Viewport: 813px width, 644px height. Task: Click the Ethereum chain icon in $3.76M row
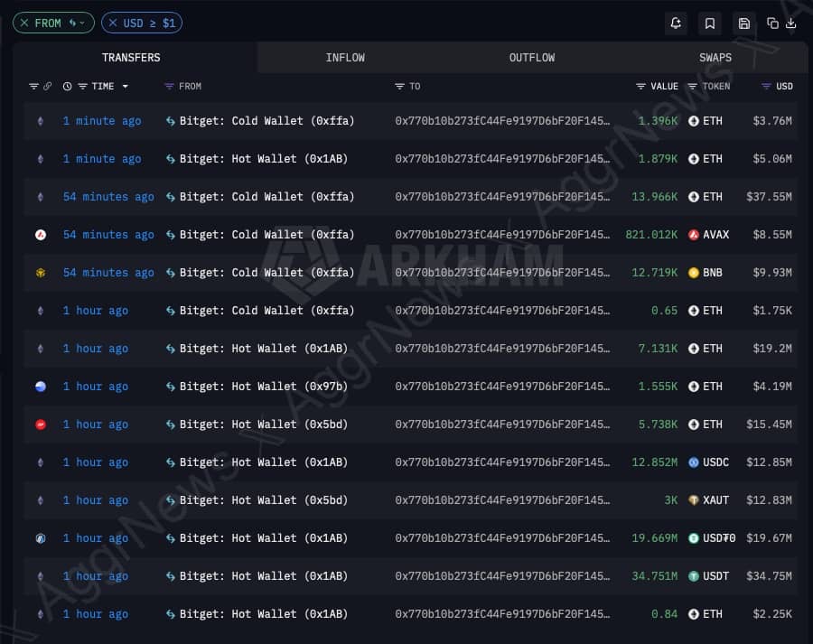[41, 121]
